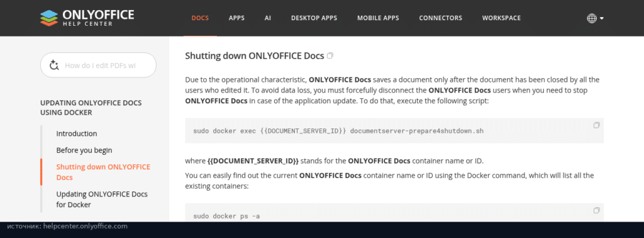Click the ONLYOFFICE Help Center logo
This screenshot has width=644, height=238.
click(x=87, y=18)
